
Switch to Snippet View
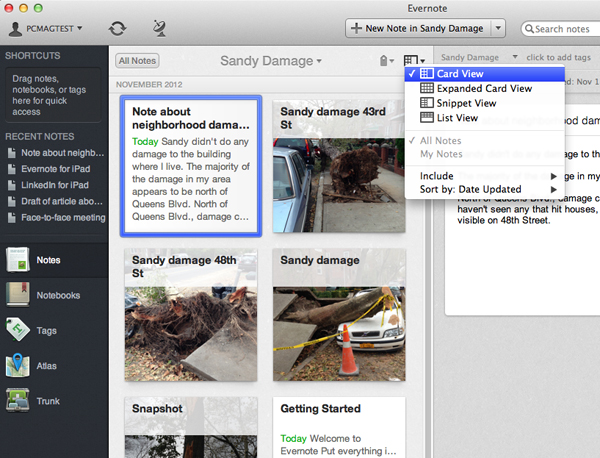485,103
